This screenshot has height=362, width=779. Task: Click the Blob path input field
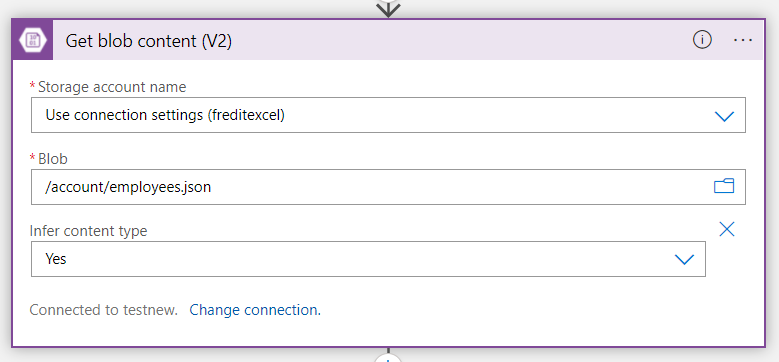coord(388,187)
